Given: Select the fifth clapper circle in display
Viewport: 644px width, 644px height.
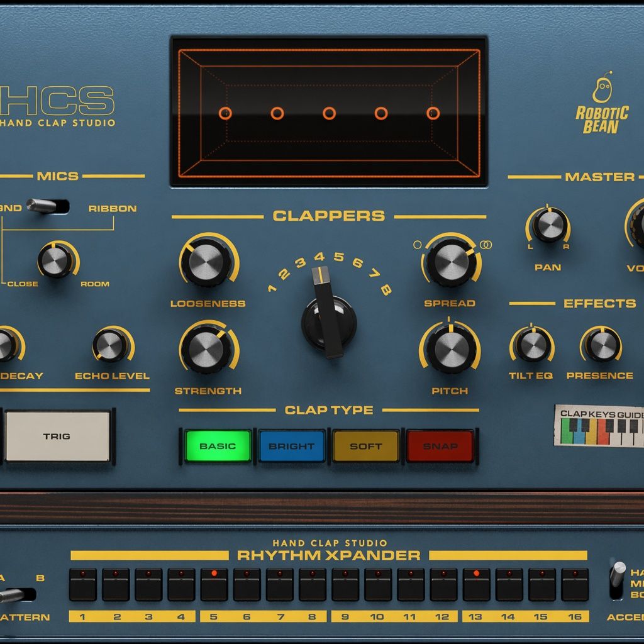Looking at the screenshot, I should pyautogui.click(x=433, y=113).
